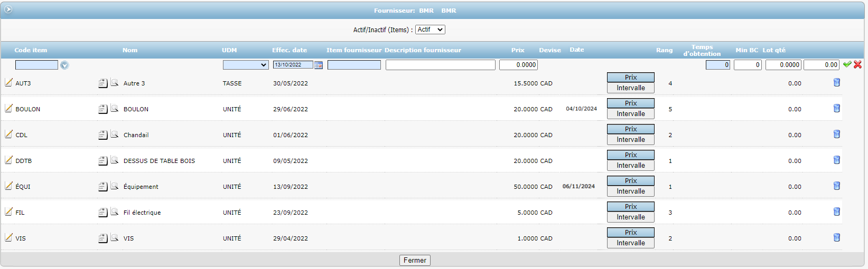Screen dimensions: 868x269
Task: Click the Description fournisseur input field
Action: [440, 65]
